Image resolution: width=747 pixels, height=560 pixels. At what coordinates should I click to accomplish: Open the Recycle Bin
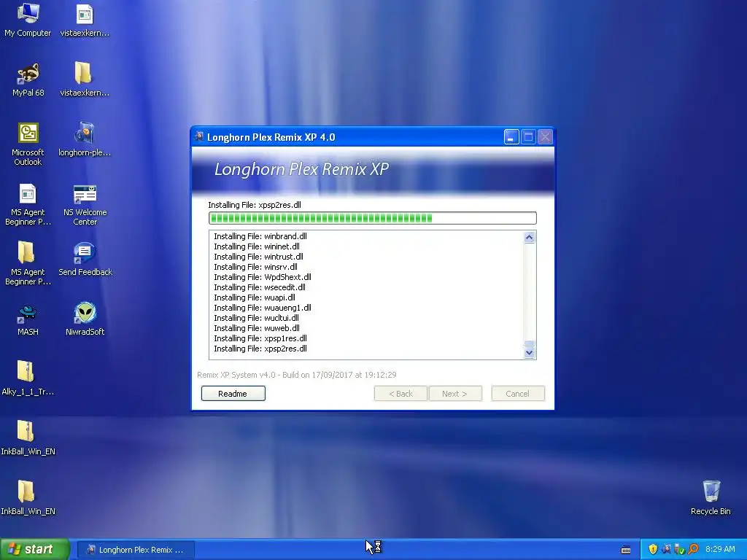tap(711, 497)
